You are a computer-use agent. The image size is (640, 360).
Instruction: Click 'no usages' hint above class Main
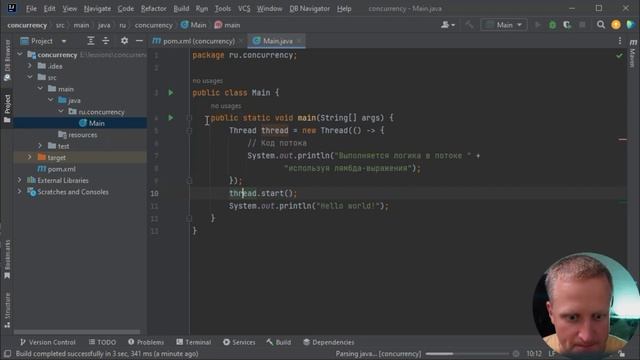[207, 81]
